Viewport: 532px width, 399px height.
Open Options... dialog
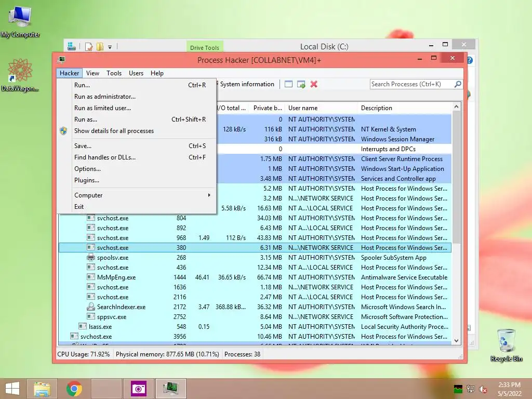point(137,169)
